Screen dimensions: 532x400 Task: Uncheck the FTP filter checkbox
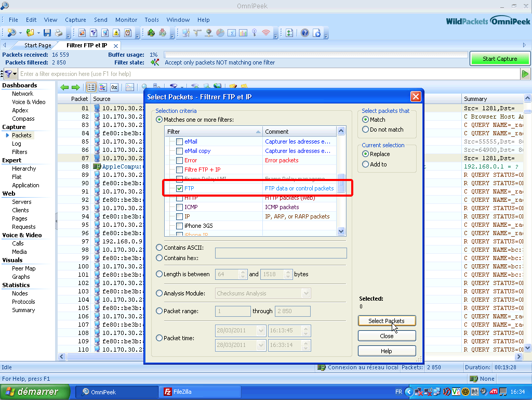click(x=179, y=188)
